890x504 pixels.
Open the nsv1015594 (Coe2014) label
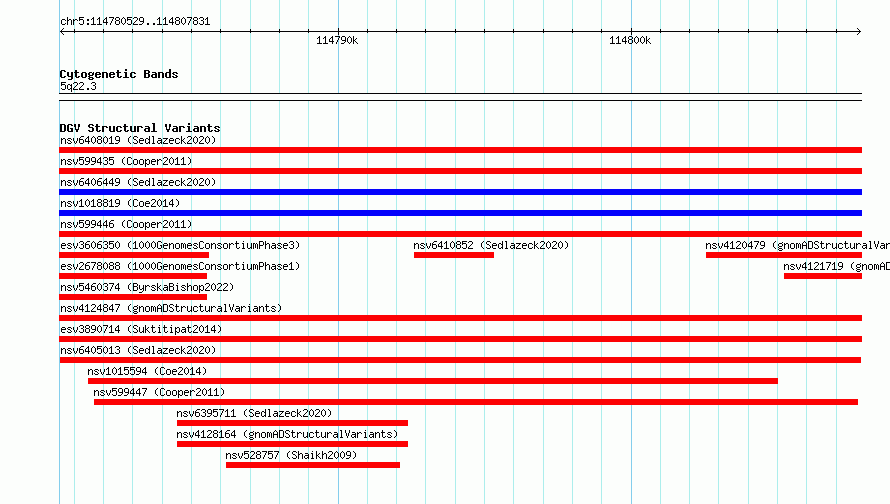tap(147, 371)
